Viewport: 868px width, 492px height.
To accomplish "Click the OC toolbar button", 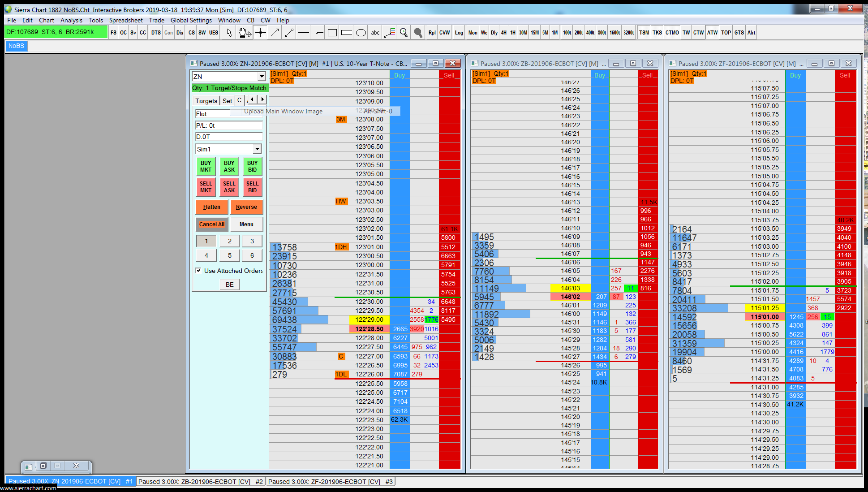I will [x=123, y=33].
